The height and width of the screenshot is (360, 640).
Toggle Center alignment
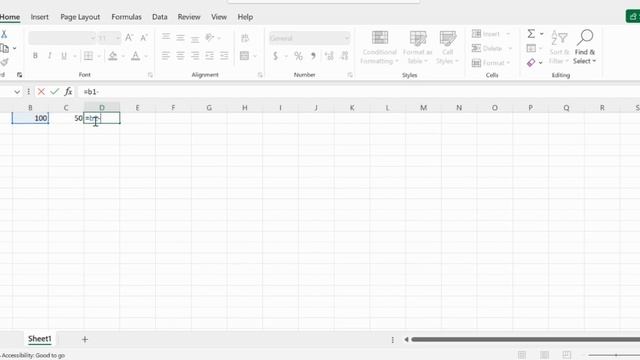180,56
